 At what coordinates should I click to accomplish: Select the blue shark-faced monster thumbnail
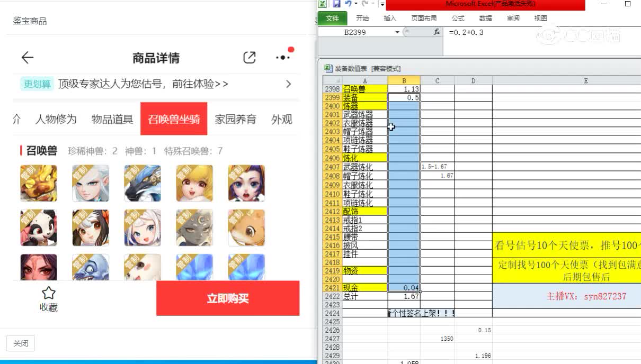pos(91,267)
